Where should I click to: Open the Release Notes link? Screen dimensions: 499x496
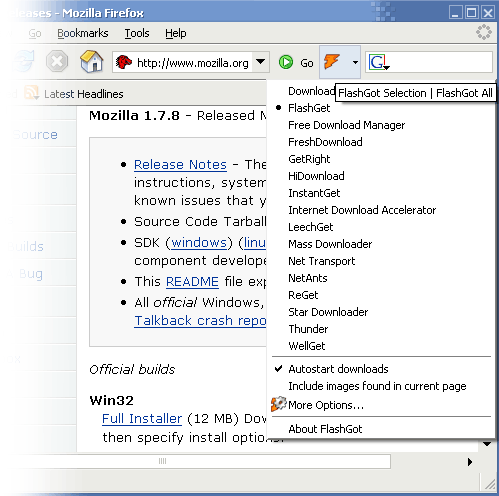[x=180, y=165]
